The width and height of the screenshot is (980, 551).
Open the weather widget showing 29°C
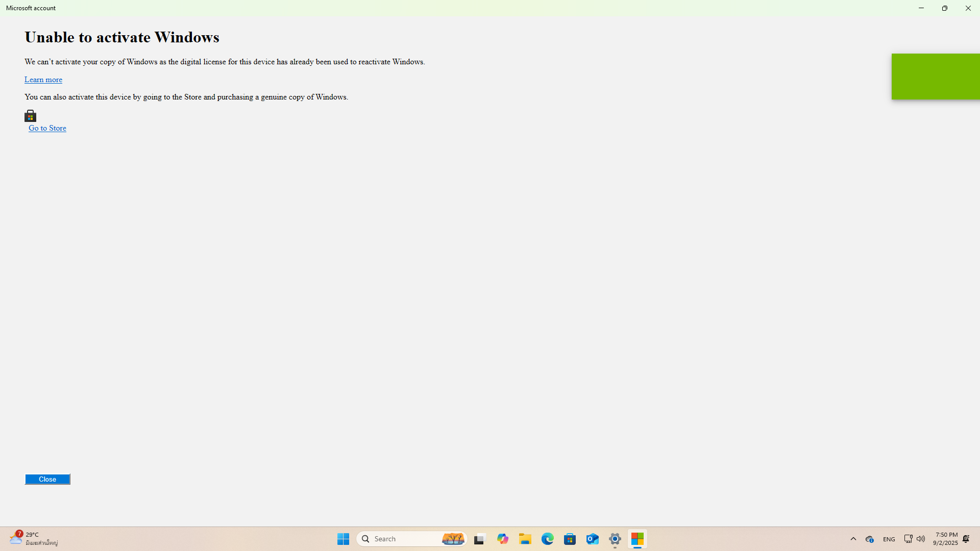(x=33, y=539)
